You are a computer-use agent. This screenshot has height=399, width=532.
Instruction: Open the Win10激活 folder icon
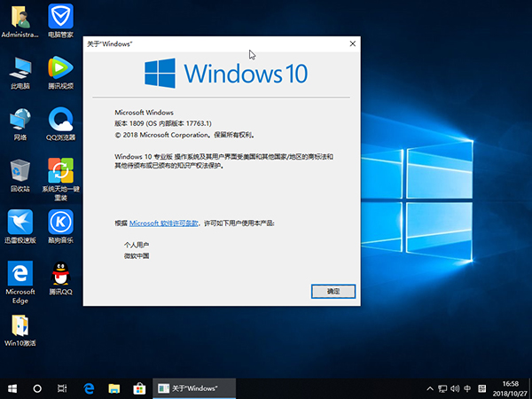pos(20,331)
